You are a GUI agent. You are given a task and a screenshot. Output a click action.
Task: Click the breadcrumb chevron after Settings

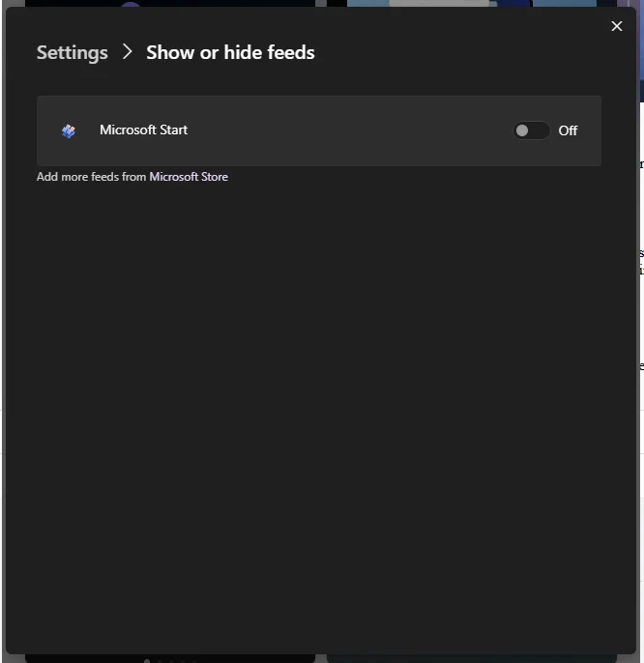pos(127,52)
